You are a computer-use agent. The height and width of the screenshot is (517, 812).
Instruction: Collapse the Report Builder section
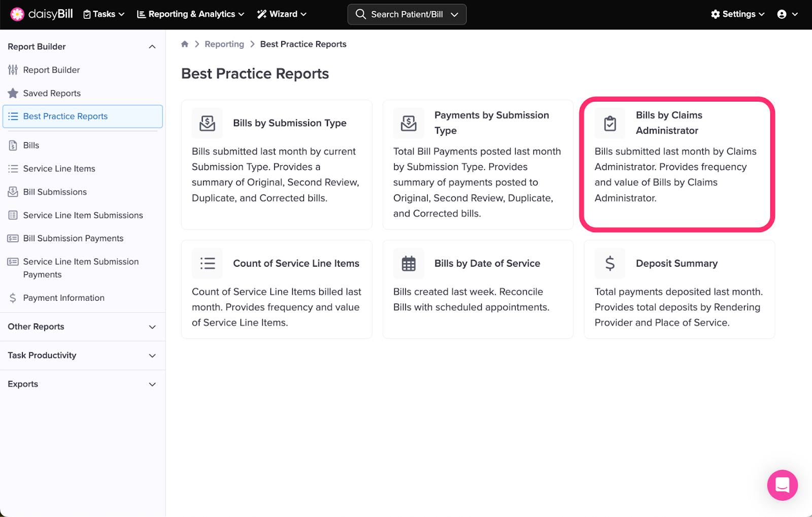click(152, 47)
